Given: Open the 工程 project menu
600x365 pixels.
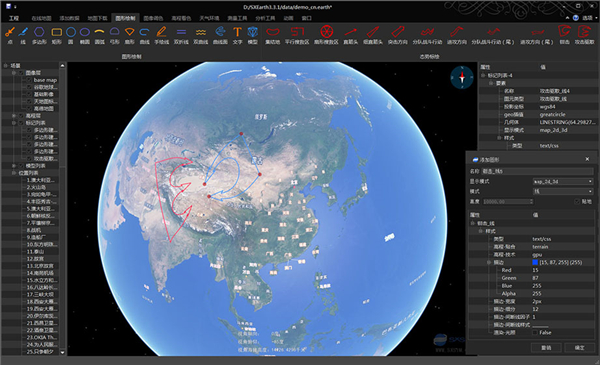Looking at the screenshot, I should [x=14, y=18].
